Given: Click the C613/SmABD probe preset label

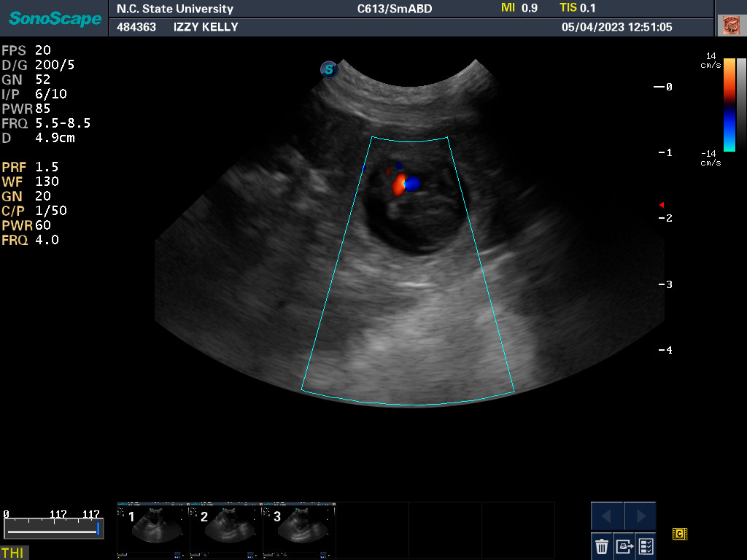Looking at the screenshot, I should 390,9.
